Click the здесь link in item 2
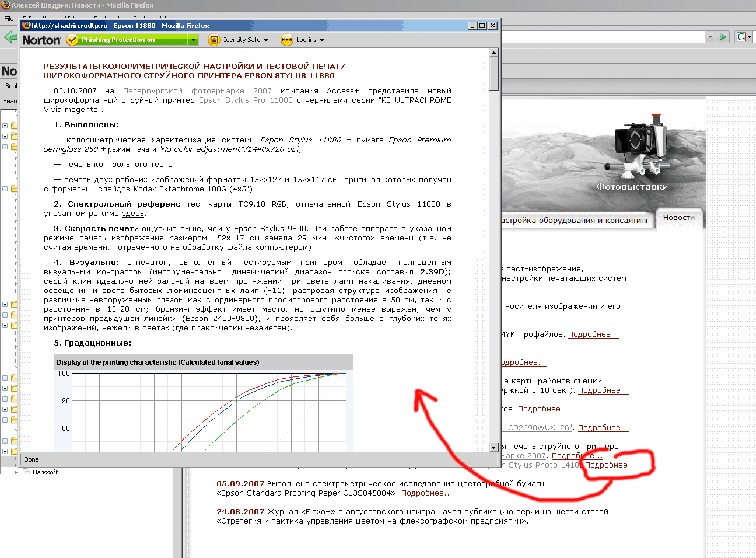This screenshot has height=558, width=756. click(x=133, y=213)
